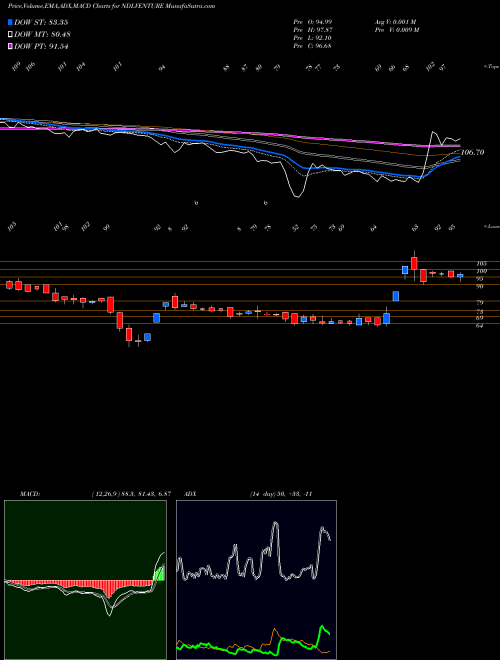This screenshot has height=660, width=500.
Task: Click the 100 price axis label
Action: (481, 271)
